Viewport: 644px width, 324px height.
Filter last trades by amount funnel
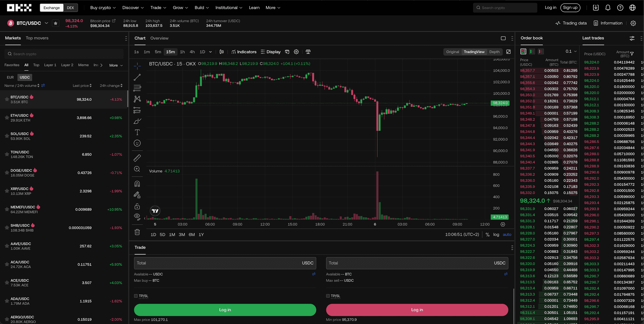pyautogui.click(x=632, y=53)
